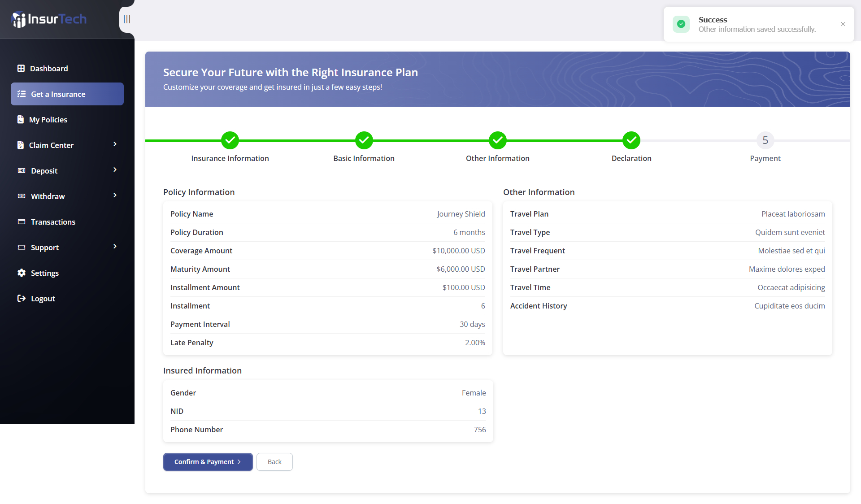Image resolution: width=861 pixels, height=504 pixels.
Task: Toggle the sidebar collapse bars icon
Action: click(x=127, y=19)
